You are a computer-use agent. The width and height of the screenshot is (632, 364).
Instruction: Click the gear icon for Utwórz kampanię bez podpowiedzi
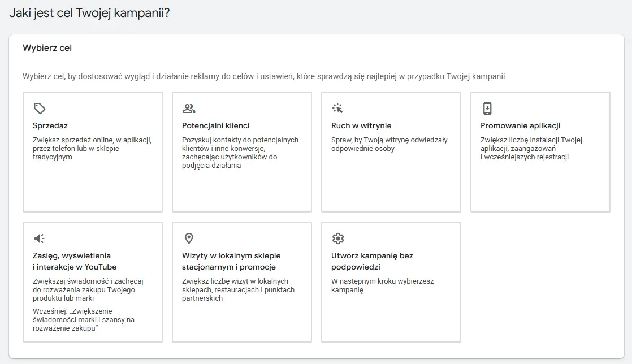pyautogui.click(x=338, y=239)
